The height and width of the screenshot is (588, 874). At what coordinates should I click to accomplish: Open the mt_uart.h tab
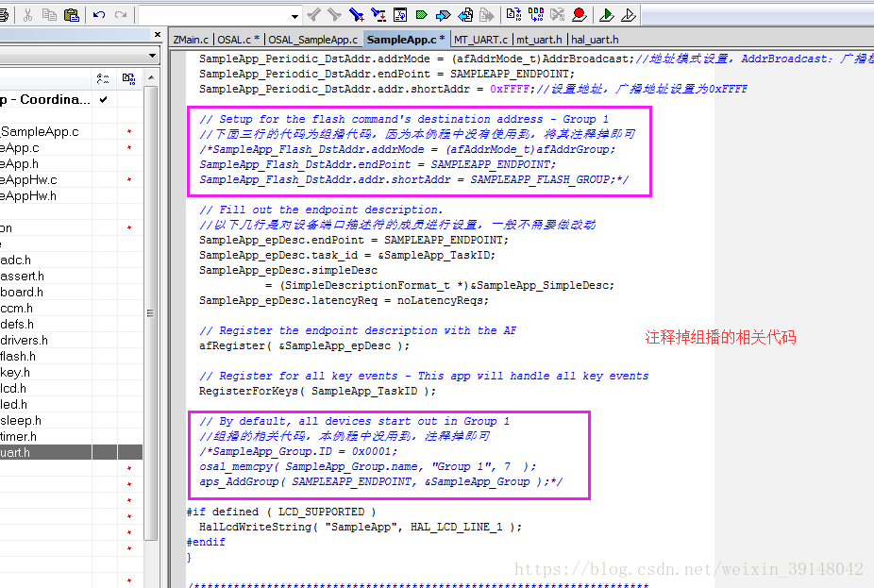539,40
